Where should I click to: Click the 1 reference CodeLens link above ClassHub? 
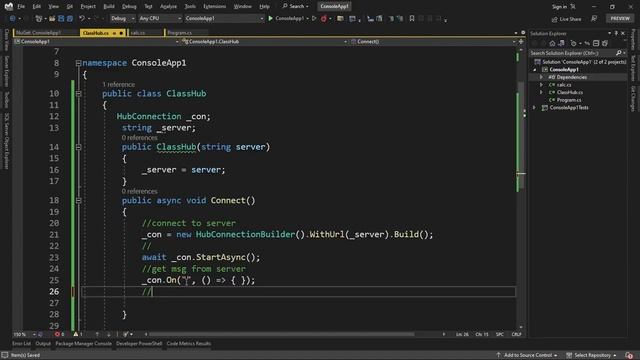(118, 84)
